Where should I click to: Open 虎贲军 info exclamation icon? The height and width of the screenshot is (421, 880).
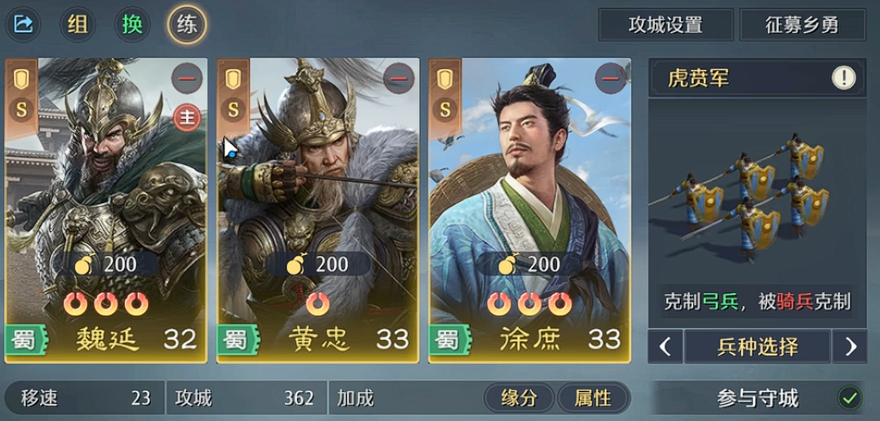(x=843, y=78)
